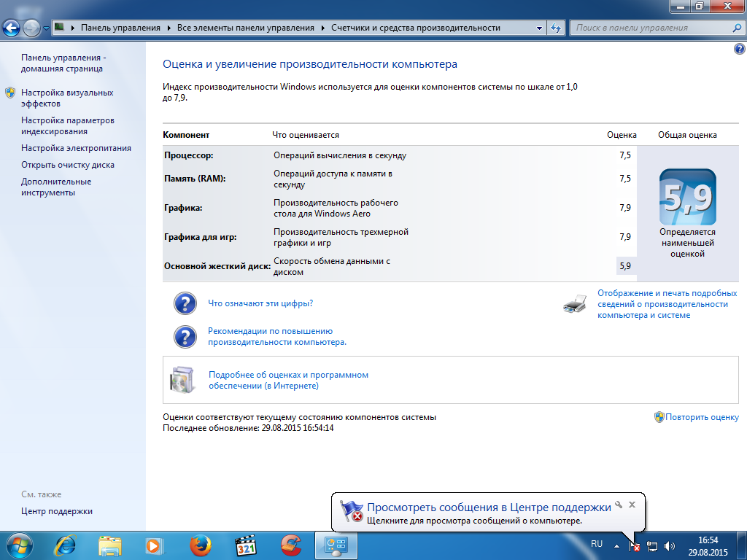Image resolution: width=747 pixels, height=560 pixels.
Task: Click question icon next to 'Рекомендации по повышению'
Action: click(185, 337)
